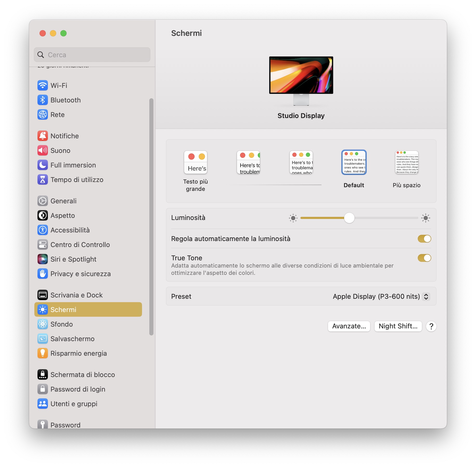
Task: Click the Avanzate... button
Action: 349,326
